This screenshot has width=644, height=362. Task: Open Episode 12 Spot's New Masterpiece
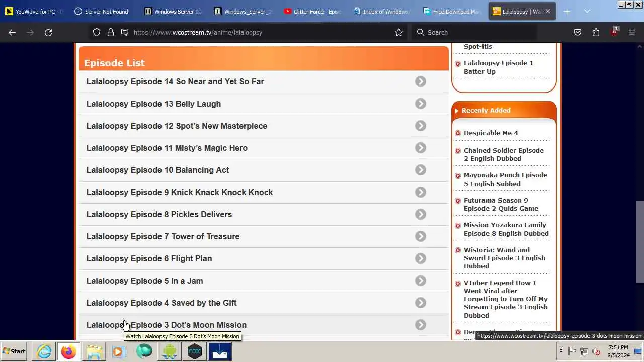tap(177, 126)
